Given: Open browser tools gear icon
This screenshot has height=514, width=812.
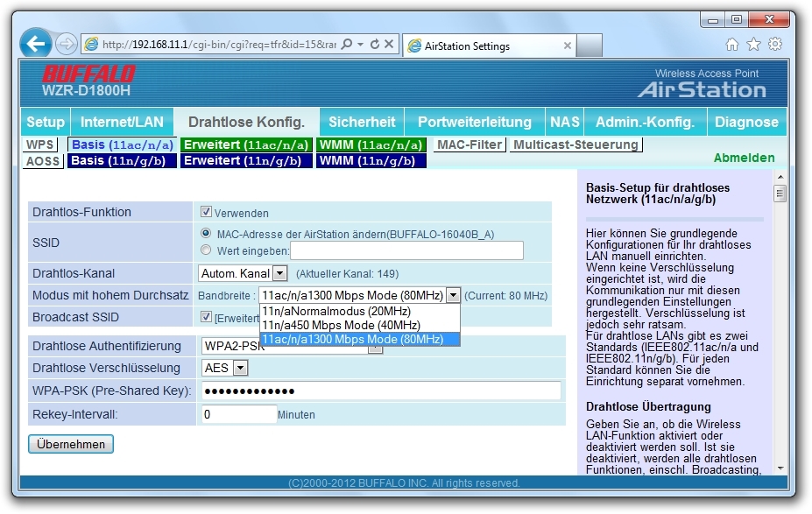Looking at the screenshot, I should click(775, 45).
